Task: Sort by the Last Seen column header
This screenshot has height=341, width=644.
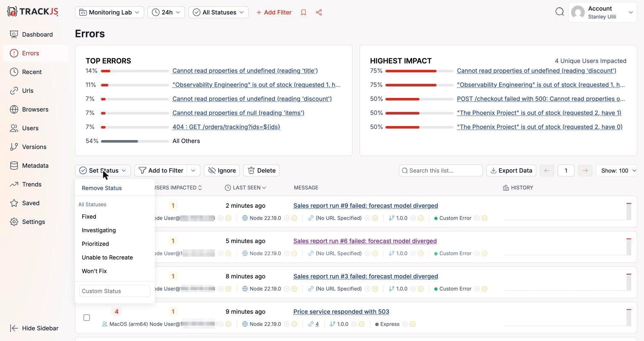Action: (x=245, y=188)
